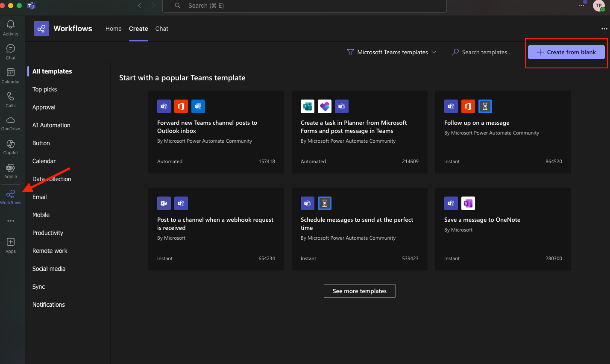The height and width of the screenshot is (364, 610).
Task: Expand the Microsoft Teams templates filter dropdown
Action: click(x=392, y=52)
